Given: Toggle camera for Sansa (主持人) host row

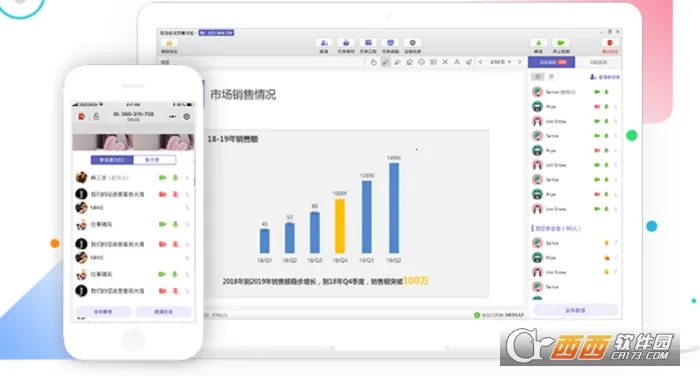Looking at the screenshot, I should [x=597, y=92].
